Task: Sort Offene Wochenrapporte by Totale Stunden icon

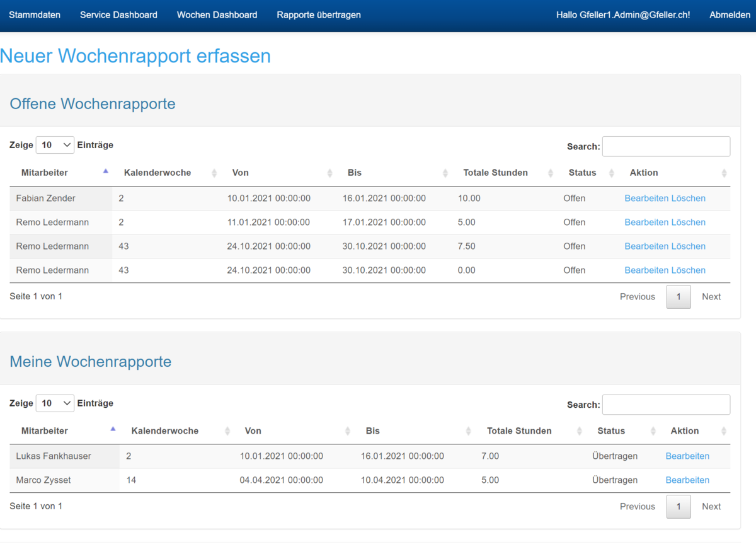Action: click(x=551, y=173)
